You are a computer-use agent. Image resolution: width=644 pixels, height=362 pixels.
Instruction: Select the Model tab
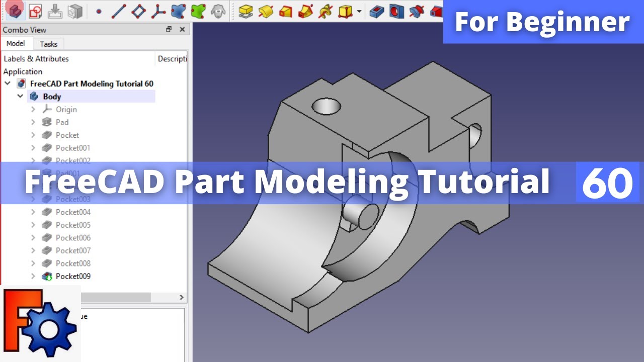[x=16, y=44]
